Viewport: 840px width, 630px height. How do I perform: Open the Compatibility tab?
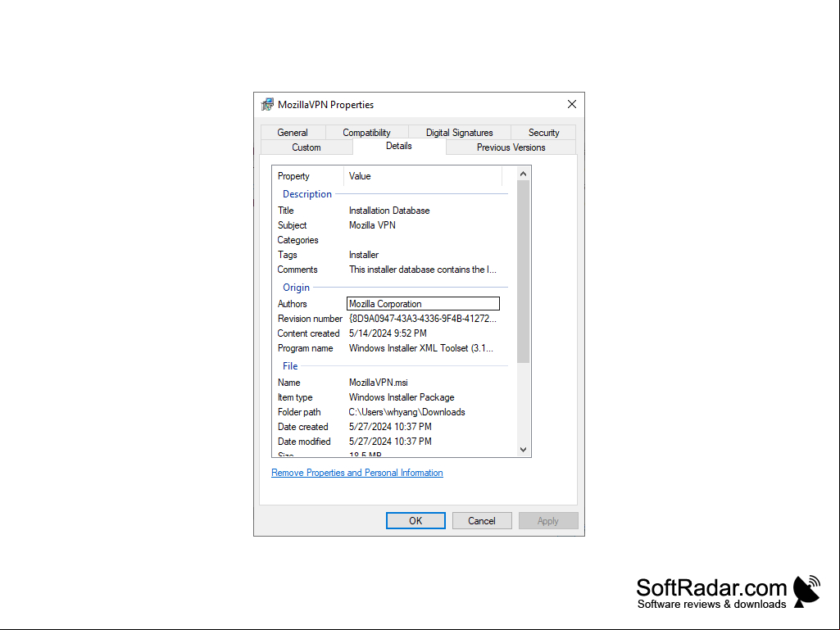366,133
